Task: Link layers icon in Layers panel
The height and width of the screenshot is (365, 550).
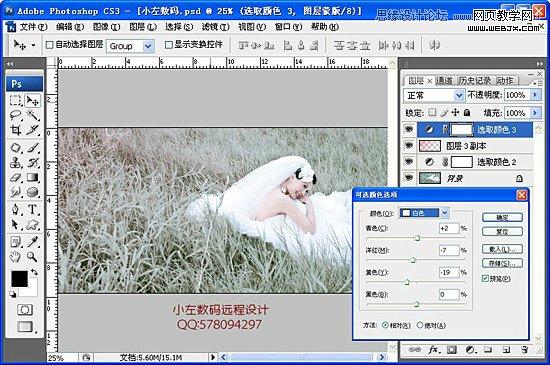Action: [415, 350]
